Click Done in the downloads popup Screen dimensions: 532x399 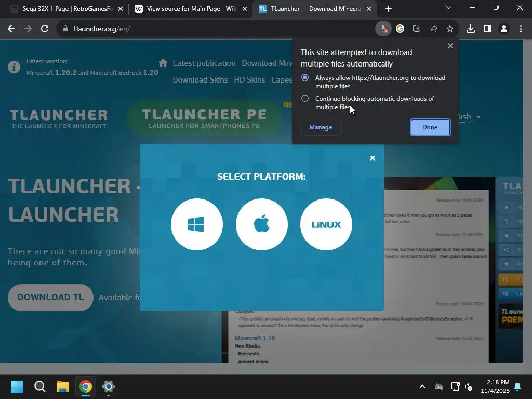[430, 127]
